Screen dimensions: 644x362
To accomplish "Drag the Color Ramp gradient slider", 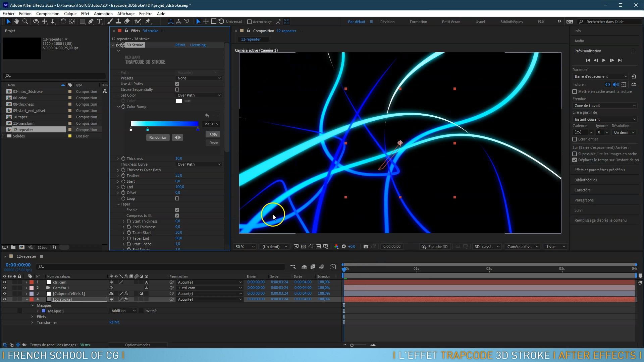I will 147,129.
